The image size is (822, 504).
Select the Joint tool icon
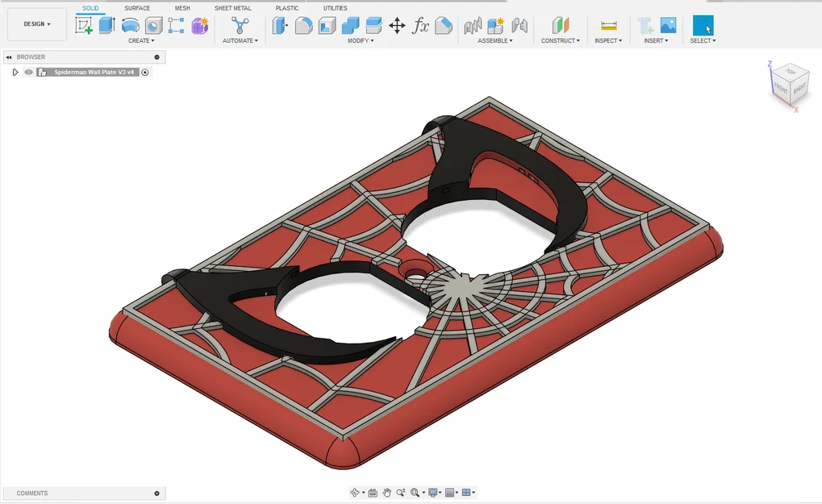pyautogui.click(x=473, y=25)
